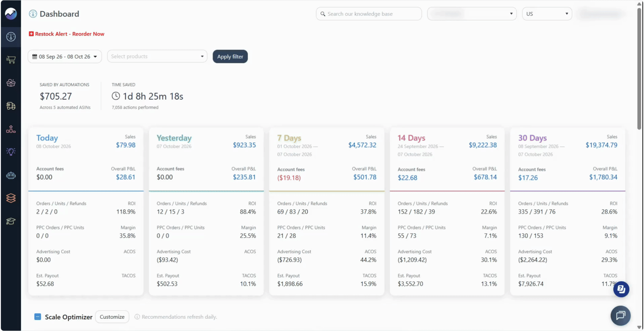This screenshot has width=644, height=331.
Task: Open the shopping cart sidebar icon
Action: click(x=11, y=60)
